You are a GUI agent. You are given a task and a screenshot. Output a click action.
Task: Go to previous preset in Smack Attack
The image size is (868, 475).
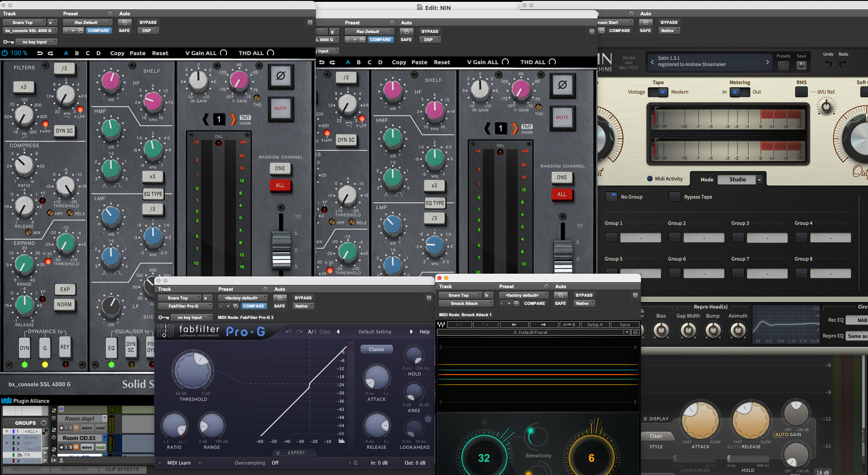513,324
